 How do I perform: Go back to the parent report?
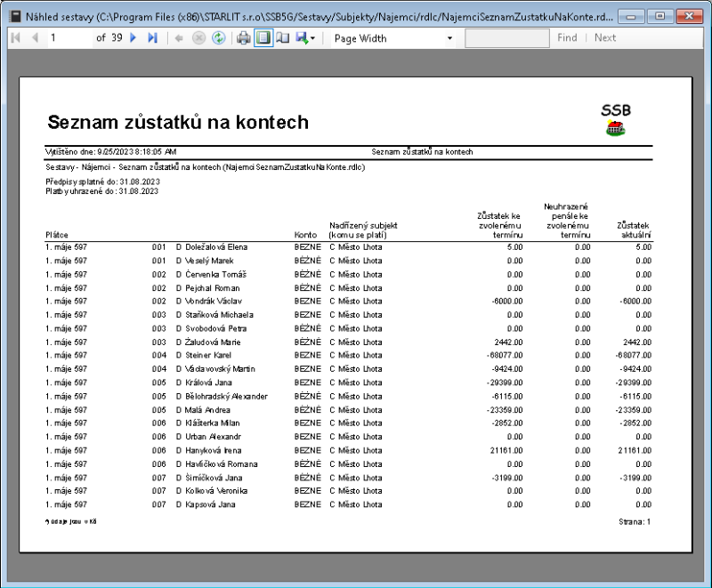tap(179, 37)
